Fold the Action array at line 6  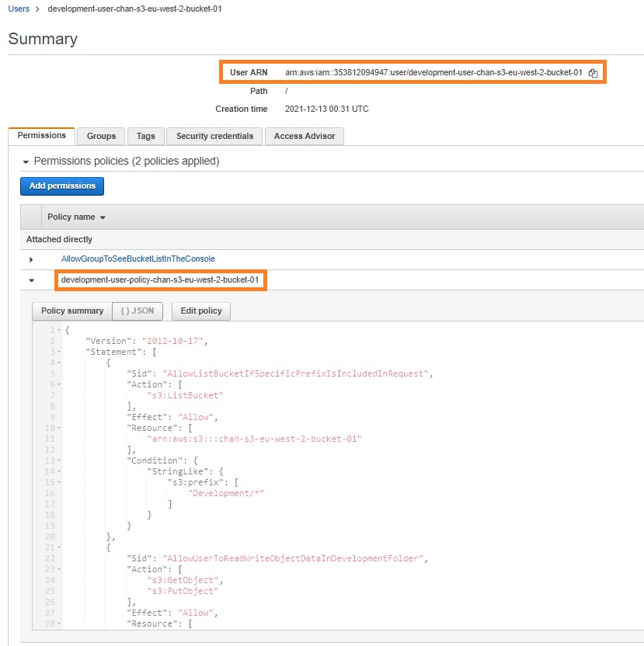point(58,384)
